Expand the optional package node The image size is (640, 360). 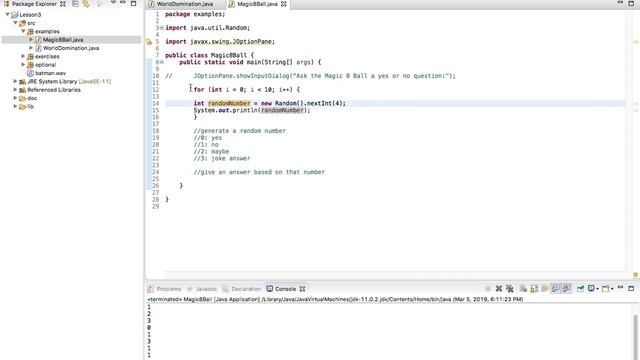pyautogui.click(x=23, y=64)
